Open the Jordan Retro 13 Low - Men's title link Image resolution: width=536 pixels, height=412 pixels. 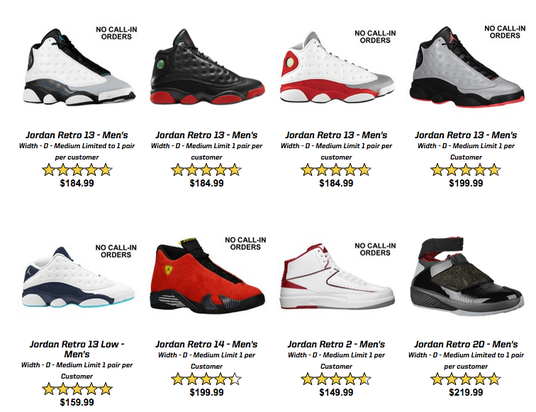tap(77, 349)
